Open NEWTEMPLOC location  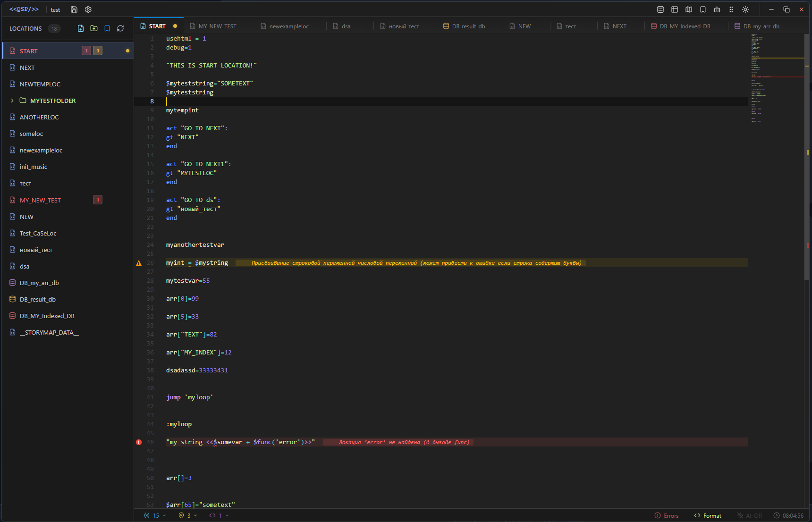[x=68, y=84]
